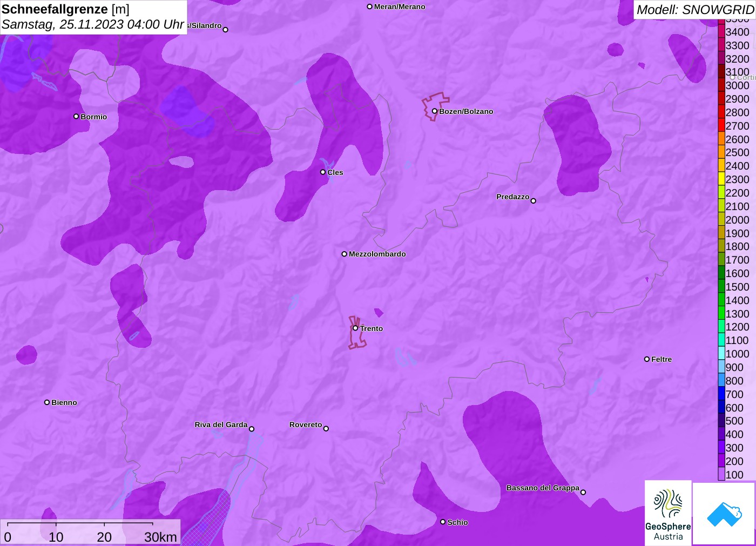Click the Mezzolombardo marker dot
Image resolution: width=756 pixels, height=546 pixels.
tap(345, 254)
